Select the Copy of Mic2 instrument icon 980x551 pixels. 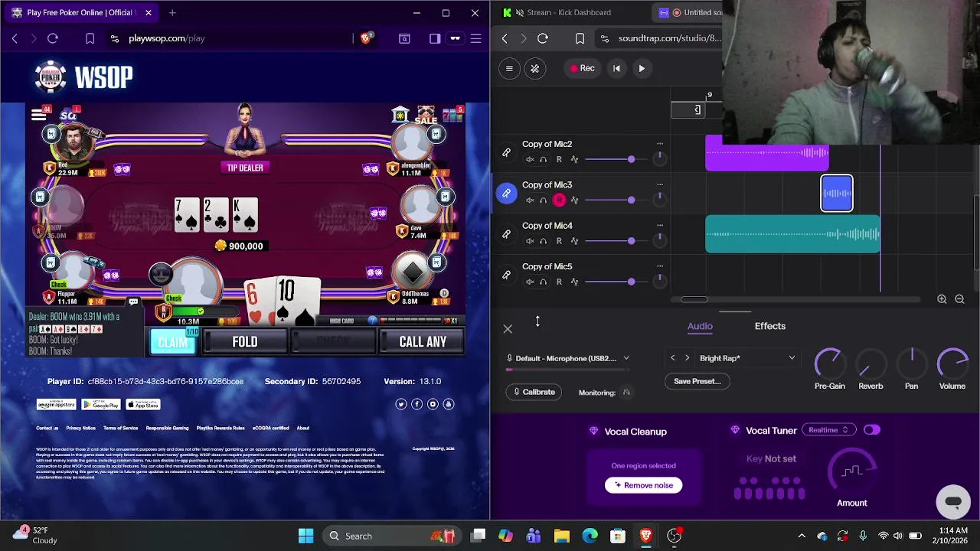pyautogui.click(x=506, y=152)
